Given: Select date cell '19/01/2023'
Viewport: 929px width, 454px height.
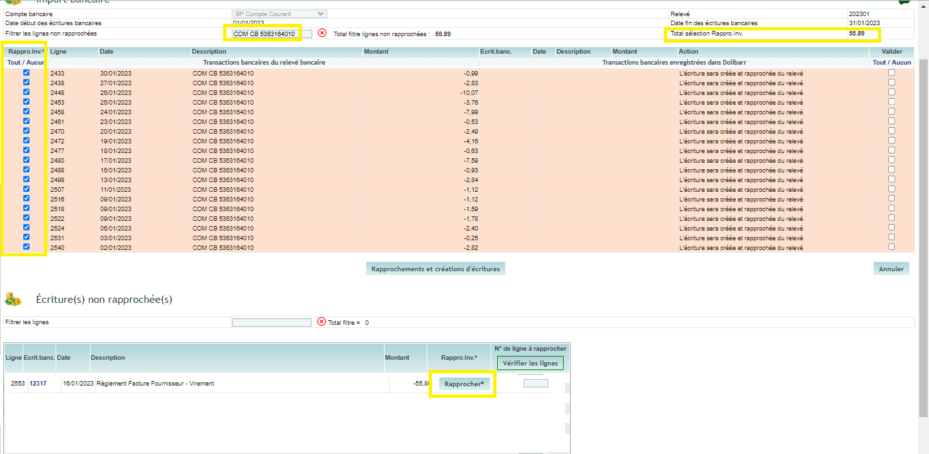Looking at the screenshot, I should (x=115, y=140).
